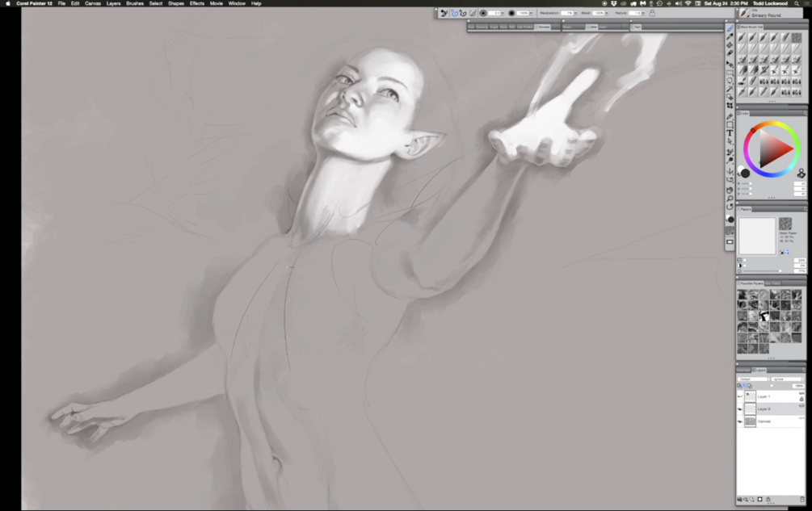Open the Effects menu
Image resolution: width=812 pixels, height=511 pixels.
pos(197,3)
